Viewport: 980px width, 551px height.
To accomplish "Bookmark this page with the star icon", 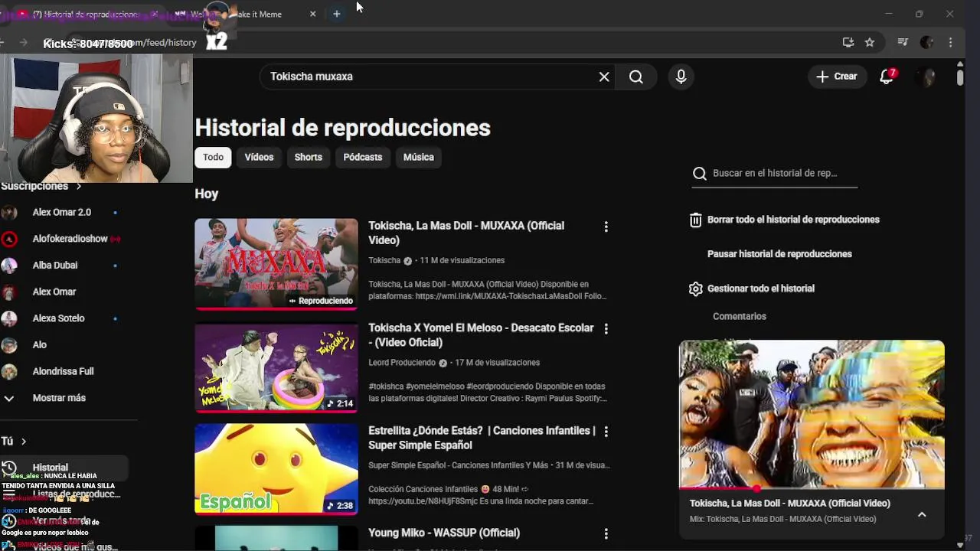I will (870, 43).
